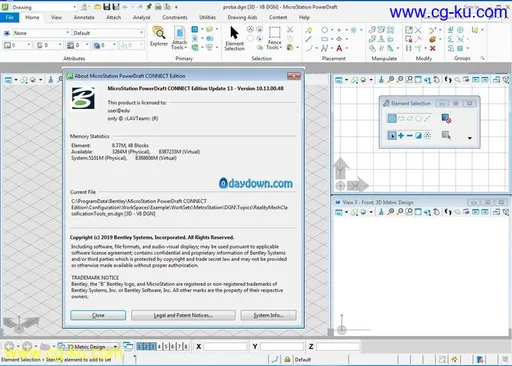The width and height of the screenshot is (512, 366).
Task: Open transparency '0' dropdown in Attributes
Action: (x=105, y=45)
